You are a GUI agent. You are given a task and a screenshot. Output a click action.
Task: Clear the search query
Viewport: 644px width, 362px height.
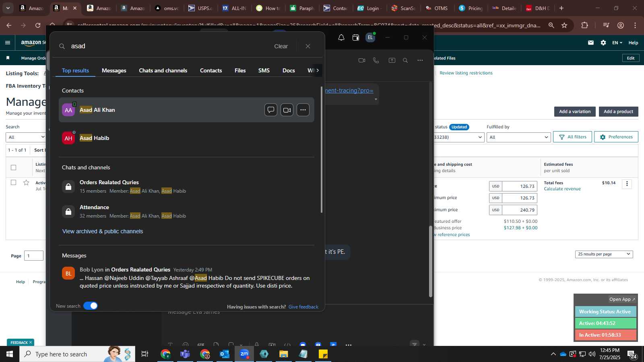tap(281, 46)
